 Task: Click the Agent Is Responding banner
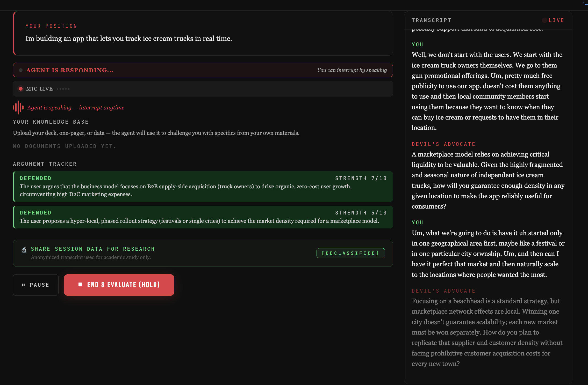click(203, 70)
